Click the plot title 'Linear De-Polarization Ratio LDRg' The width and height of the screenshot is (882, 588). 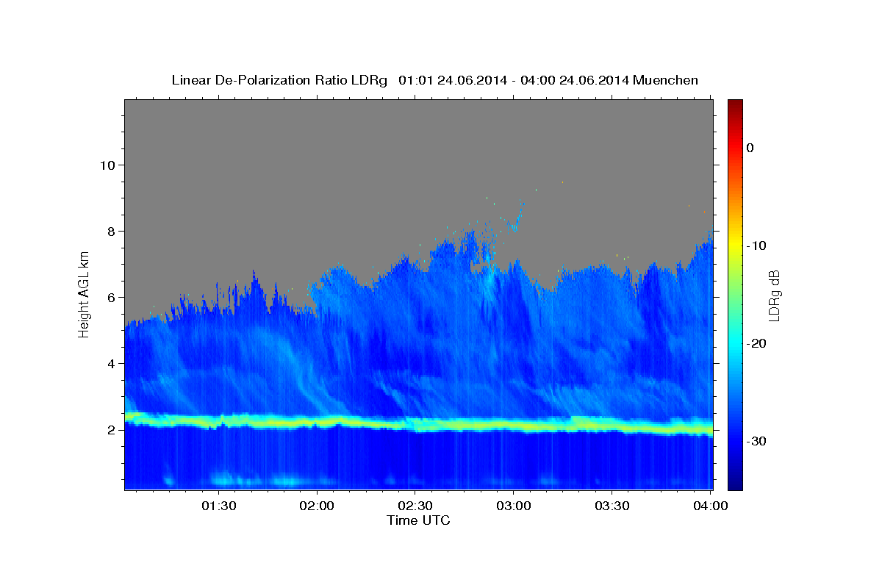[279, 80]
